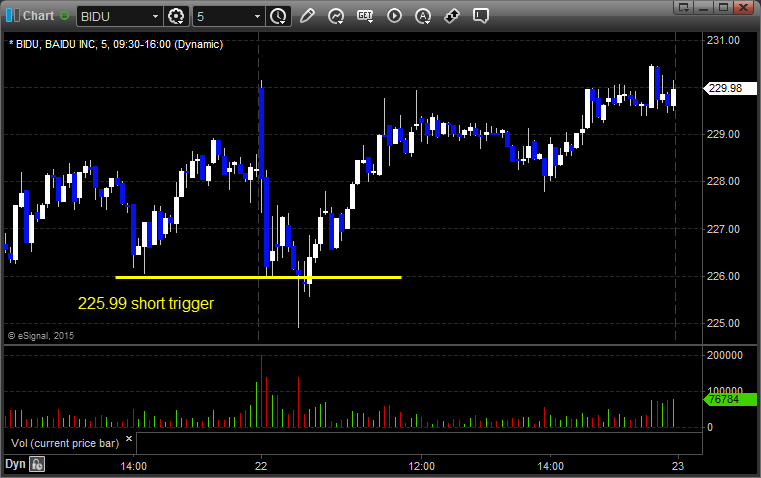761x478 pixels.
Task: Click the 227.00 price axis label
Action: point(724,229)
